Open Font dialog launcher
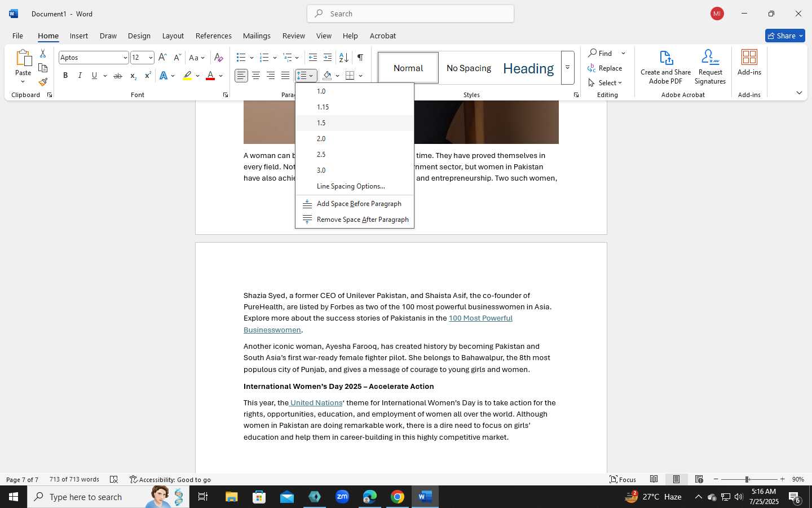812x508 pixels. [226, 95]
